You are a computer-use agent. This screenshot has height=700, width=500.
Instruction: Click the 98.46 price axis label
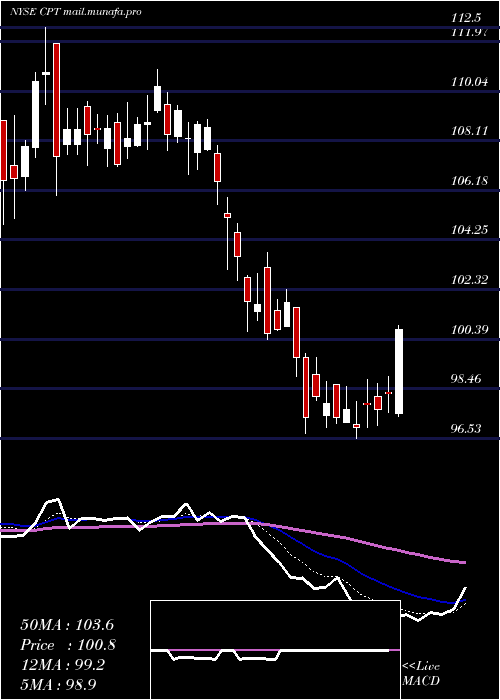pyautogui.click(x=466, y=379)
